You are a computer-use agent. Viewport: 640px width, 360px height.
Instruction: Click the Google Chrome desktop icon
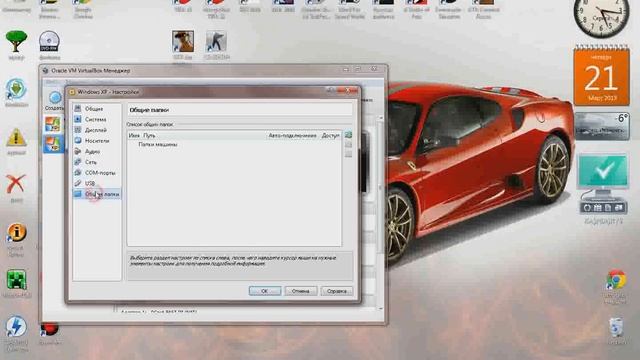pyautogui.click(x=616, y=280)
